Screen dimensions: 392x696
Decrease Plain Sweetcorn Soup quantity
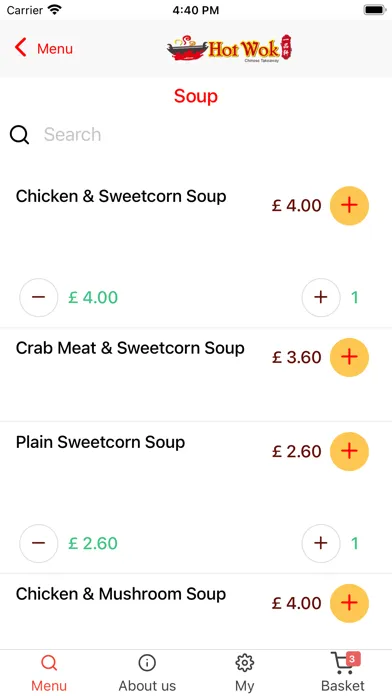click(x=39, y=543)
